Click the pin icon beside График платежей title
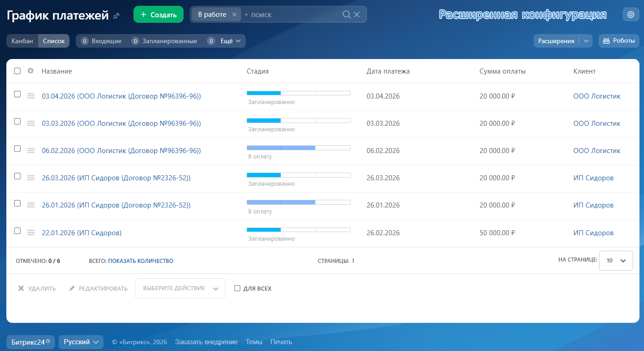644x351 pixels. 116,16
